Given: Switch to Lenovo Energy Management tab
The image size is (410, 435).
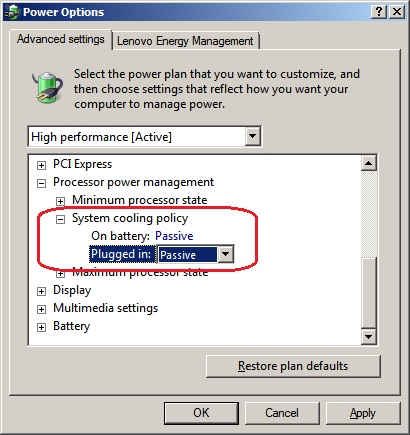Looking at the screenshot, I should [x=185, y=41].
